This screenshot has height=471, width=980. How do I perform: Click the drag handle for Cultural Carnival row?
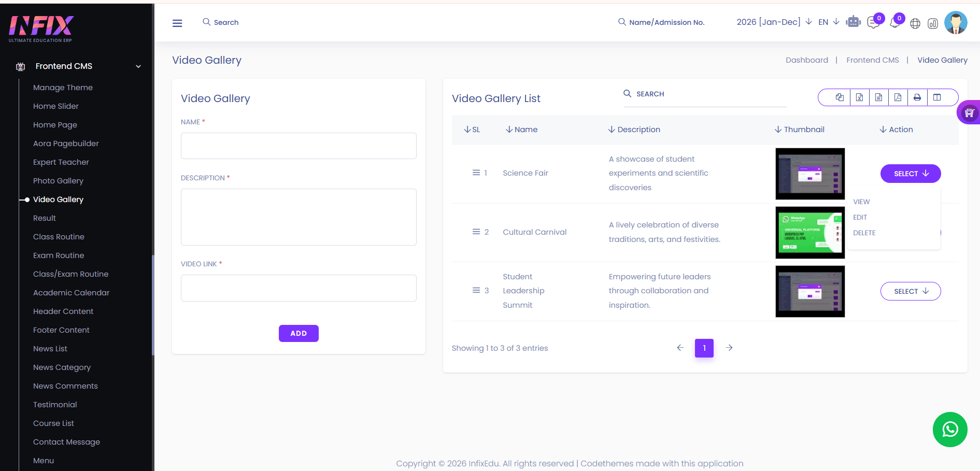(x=476, y=232)
